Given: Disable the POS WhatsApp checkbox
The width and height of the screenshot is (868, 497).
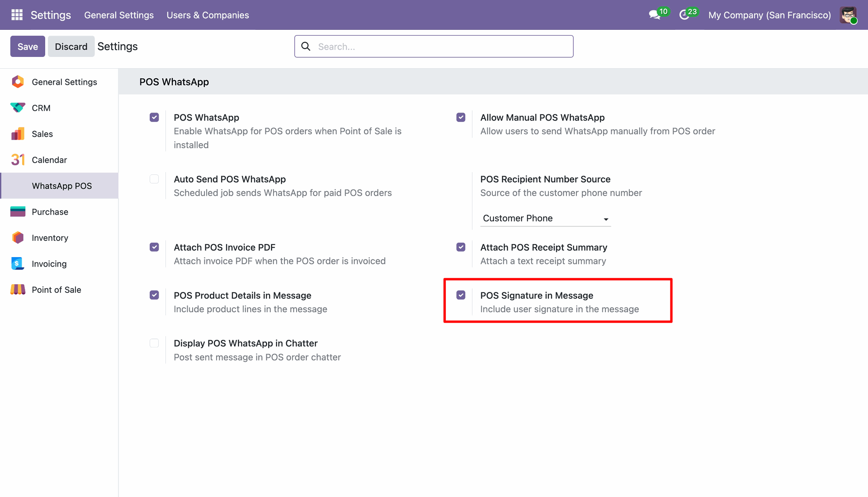Looking at the screenshot, I should (x=154, y=117).
